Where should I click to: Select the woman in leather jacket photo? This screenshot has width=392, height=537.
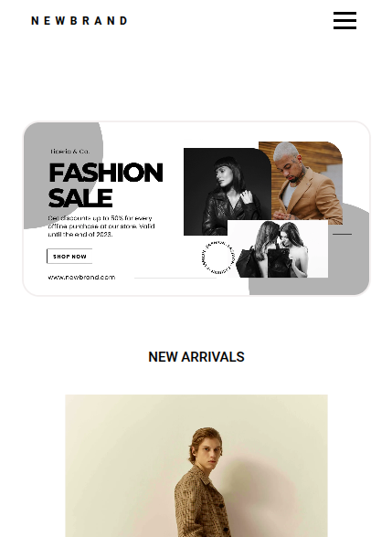coord(228,192)
